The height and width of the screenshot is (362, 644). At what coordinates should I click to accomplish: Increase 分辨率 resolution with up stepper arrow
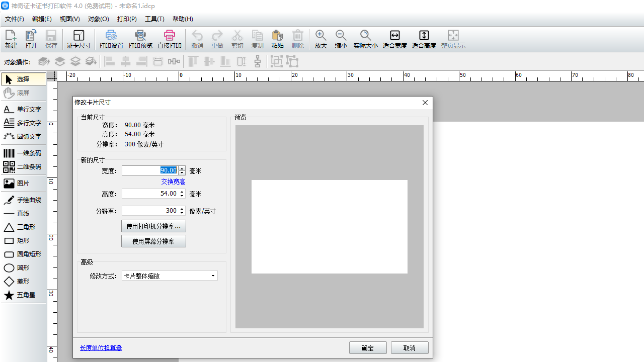[182, 209]
